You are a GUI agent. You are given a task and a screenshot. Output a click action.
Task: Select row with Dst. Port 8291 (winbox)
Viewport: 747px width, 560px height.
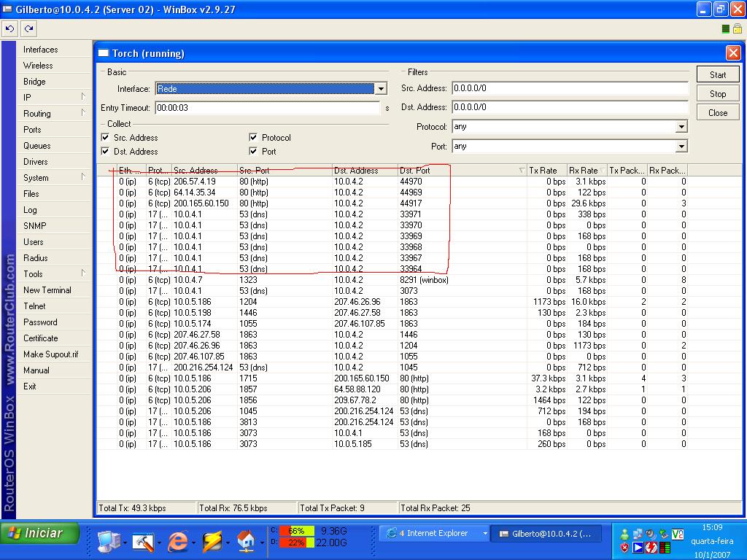tap(392, 280)
